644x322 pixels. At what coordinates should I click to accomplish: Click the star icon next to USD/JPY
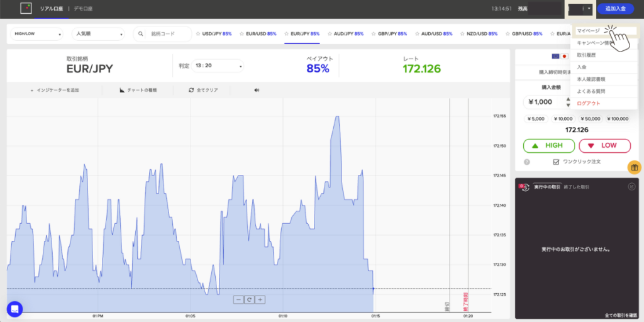coord(198,34)
